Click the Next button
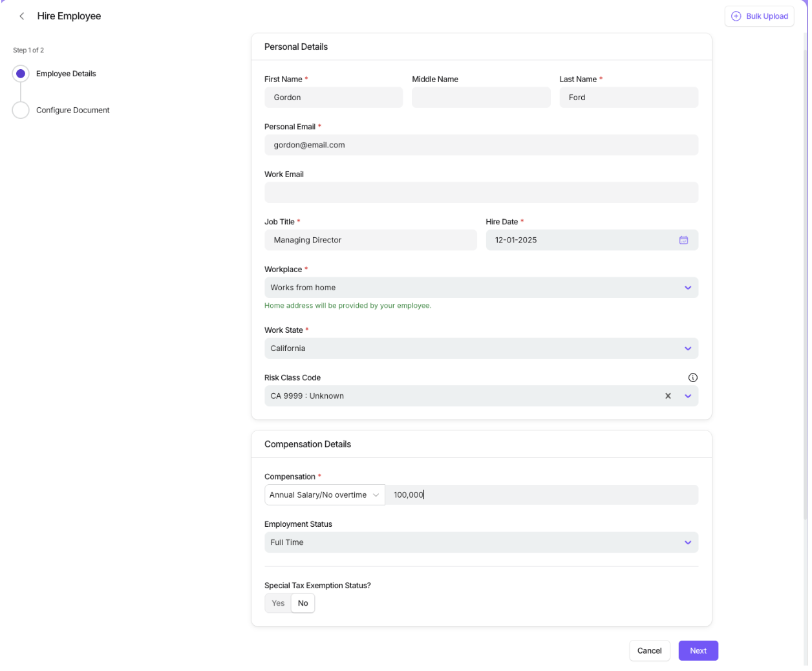 [698, 651]
